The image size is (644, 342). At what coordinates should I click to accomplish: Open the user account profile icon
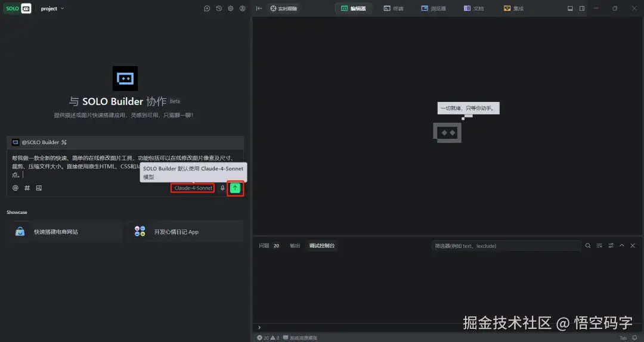point(243,8)
